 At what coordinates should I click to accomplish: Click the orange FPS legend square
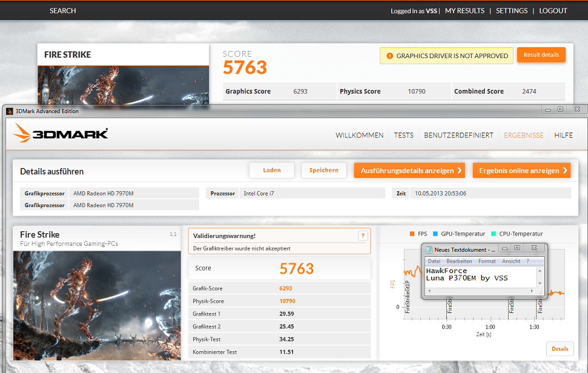click(412, 234)
